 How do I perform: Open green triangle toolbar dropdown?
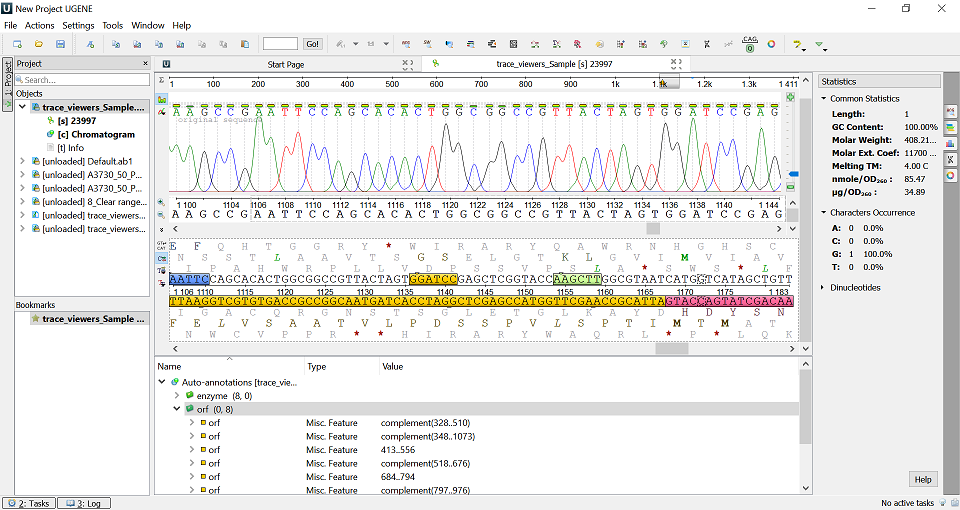(821, 45)
